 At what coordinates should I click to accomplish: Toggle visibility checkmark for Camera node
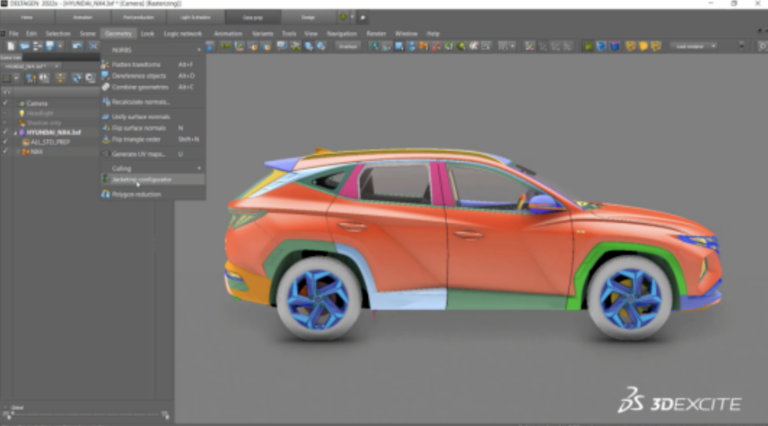[6, 103]
